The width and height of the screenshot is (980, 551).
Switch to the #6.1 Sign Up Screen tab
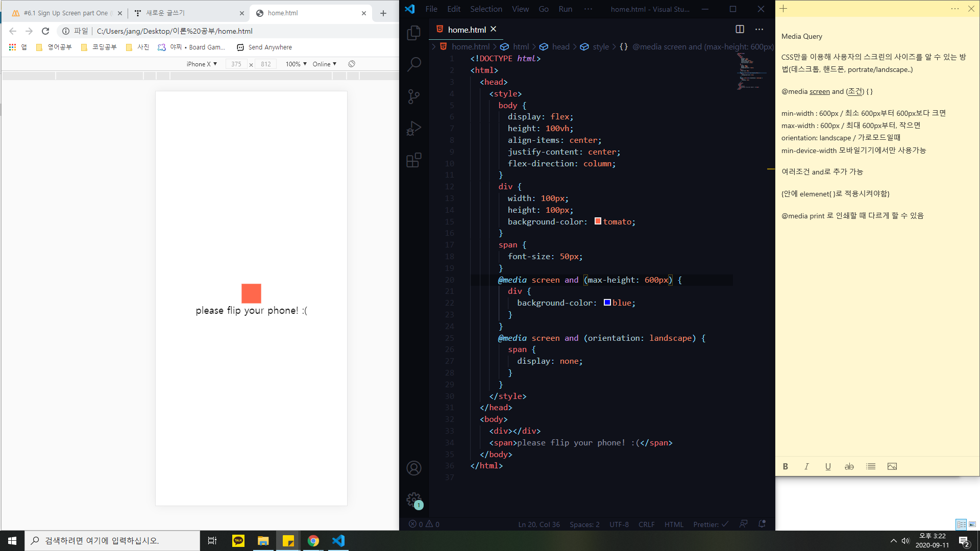(x=65, y=13)
